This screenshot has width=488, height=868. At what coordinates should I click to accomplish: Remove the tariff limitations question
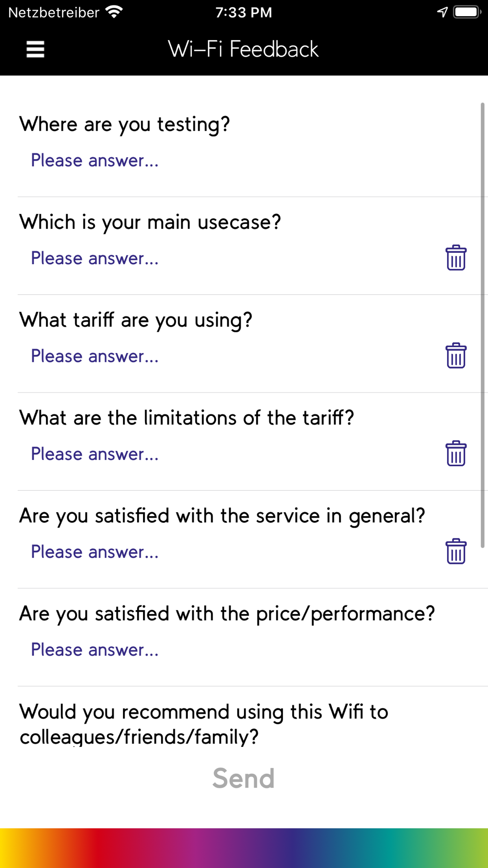tap(456, 454)
